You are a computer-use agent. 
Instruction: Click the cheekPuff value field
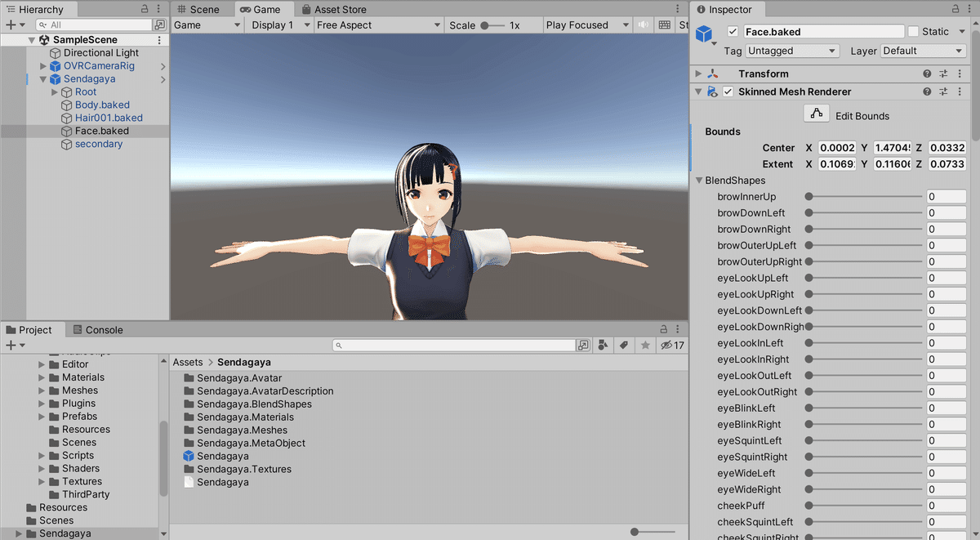947,506
